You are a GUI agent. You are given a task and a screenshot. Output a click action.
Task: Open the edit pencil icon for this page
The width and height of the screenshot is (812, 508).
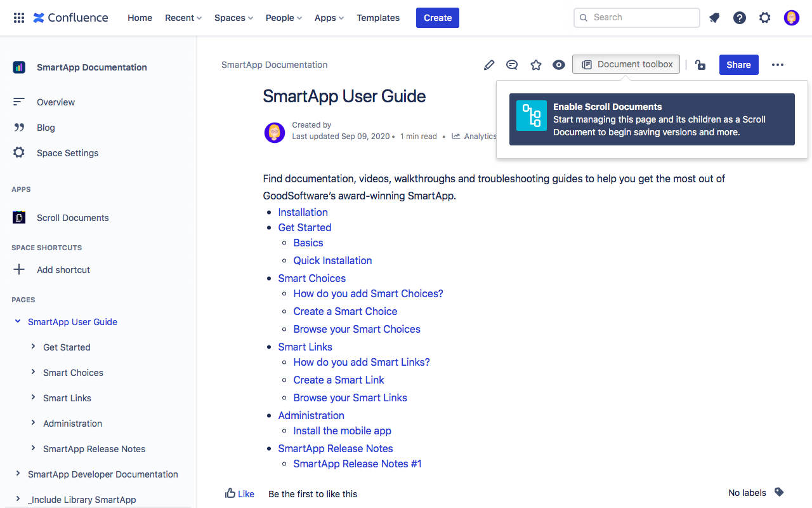tap(488, 64)
